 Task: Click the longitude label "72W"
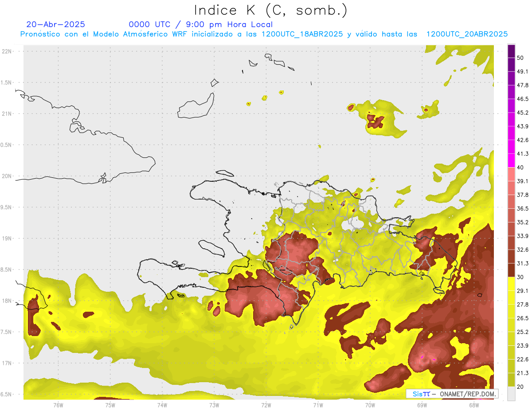point(266,405)
